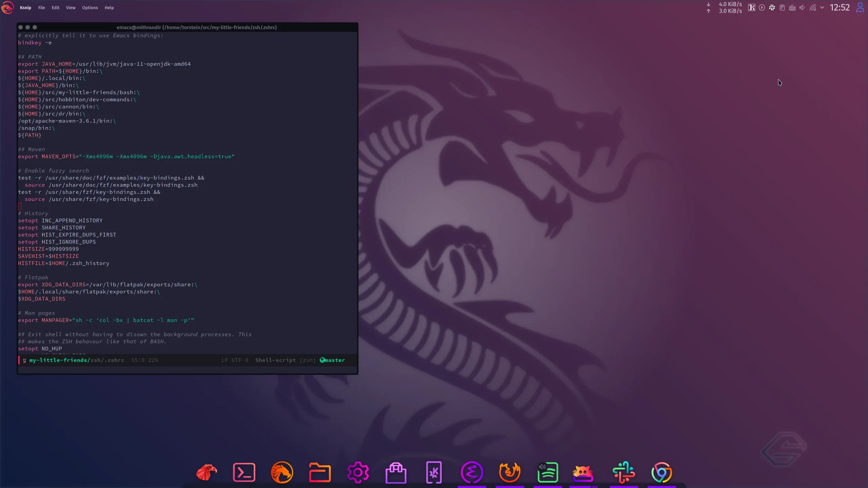Expand hidden system tray icons arrow
Image resolution: width=868 pixels, height=488 pixels.
point(822,7)
